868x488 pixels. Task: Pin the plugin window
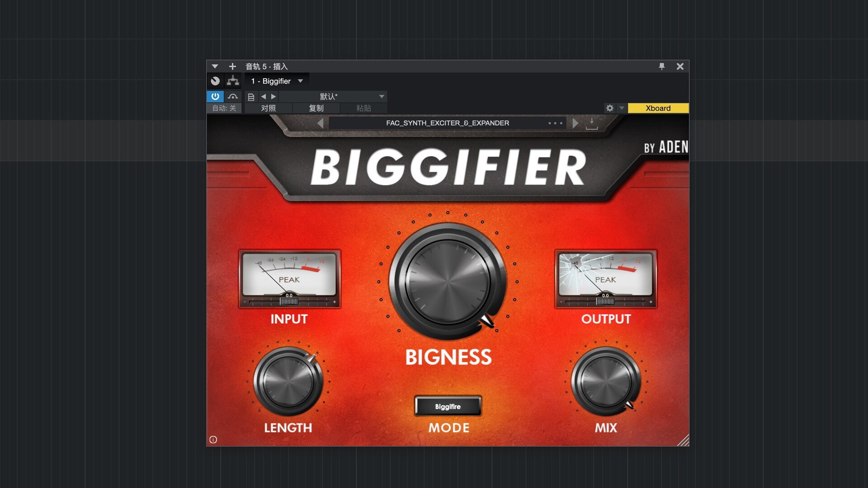[x=662, y=66]
